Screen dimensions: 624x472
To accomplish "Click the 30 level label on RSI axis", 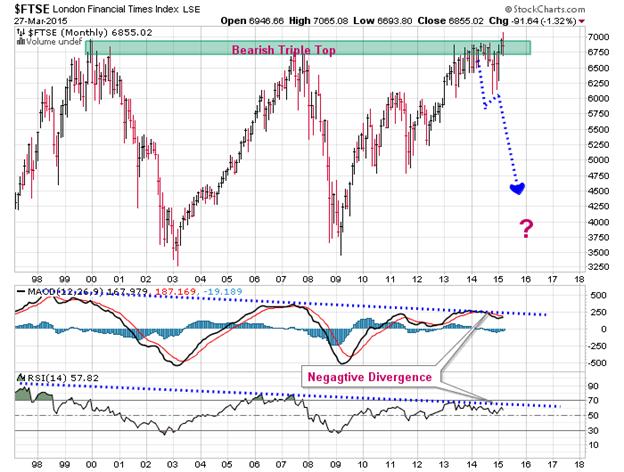I will tap(593, 431).
